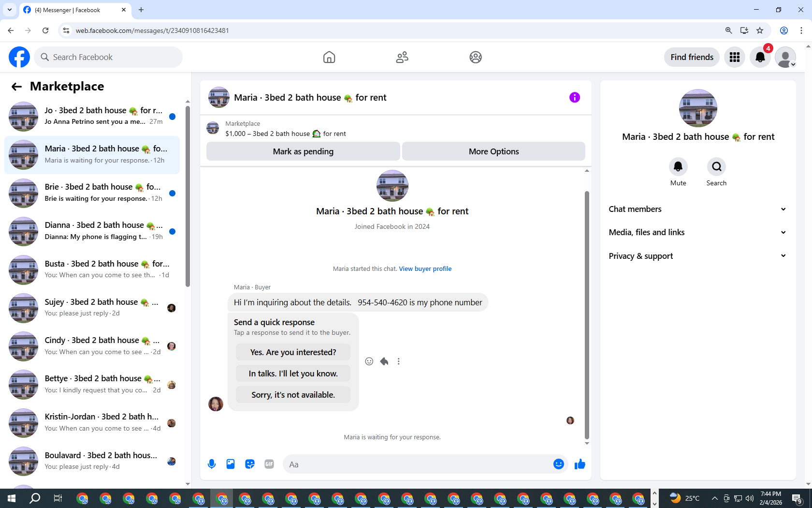Open Windows Start button
This screenshot has width=812, height=508.
(x=12, y=498)
